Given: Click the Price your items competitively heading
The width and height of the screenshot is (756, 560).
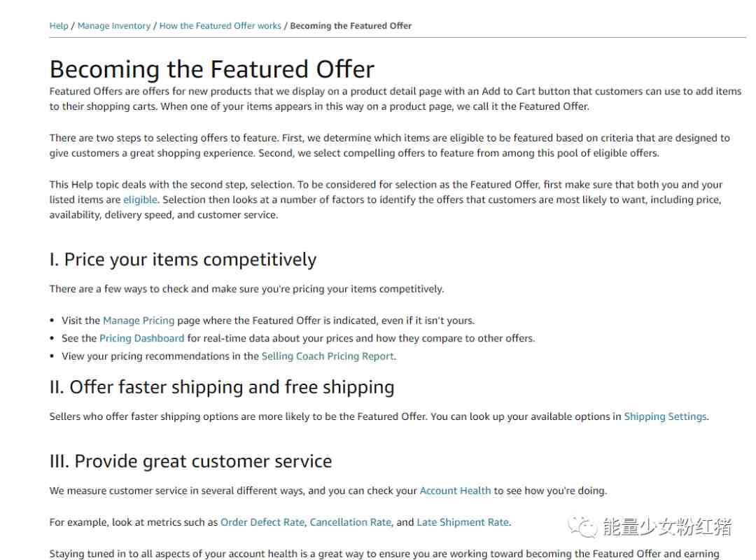Looking at the screenshot, I should click(x=183, y=260).
